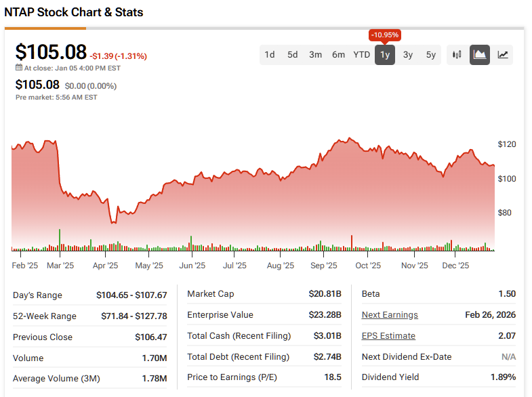
Task: Open the Next Earnings link
Action: click(x=390, y=315)
